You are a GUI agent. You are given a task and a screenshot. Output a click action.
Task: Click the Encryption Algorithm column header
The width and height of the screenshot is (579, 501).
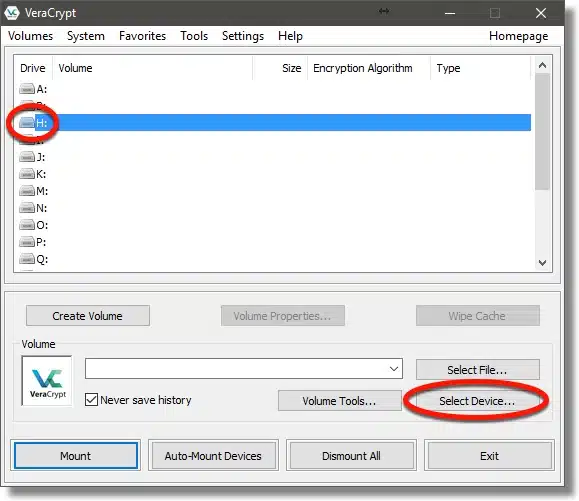coord(369,68)
